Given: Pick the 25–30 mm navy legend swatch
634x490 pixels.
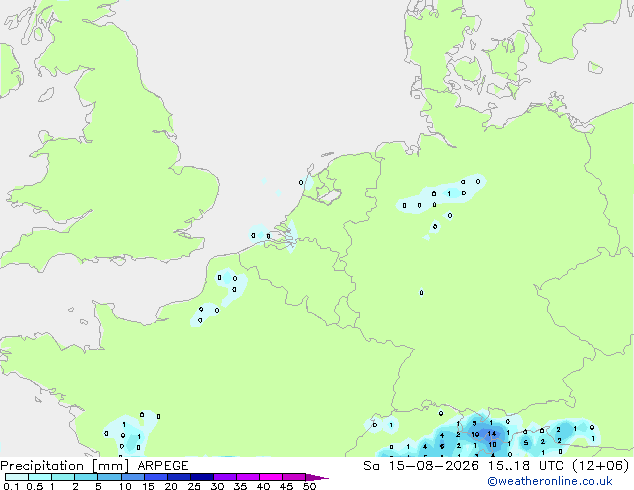Looking at the screenshot, I should point(202,477).
